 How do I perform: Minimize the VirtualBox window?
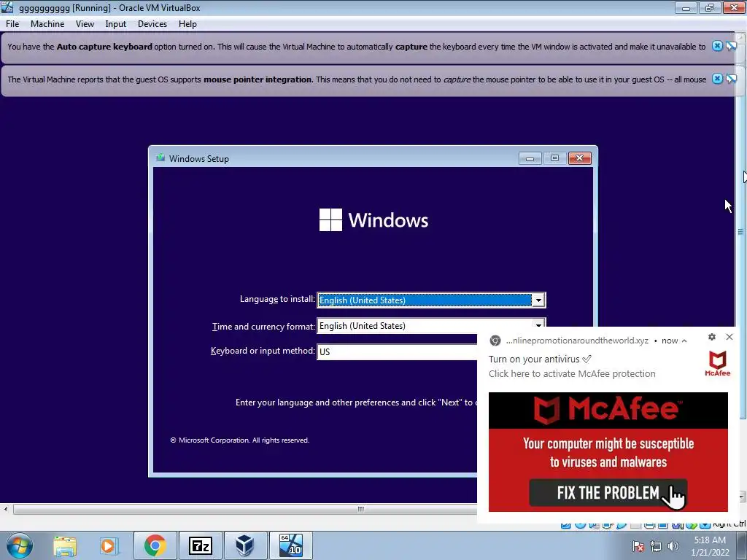tap(686, 7)
